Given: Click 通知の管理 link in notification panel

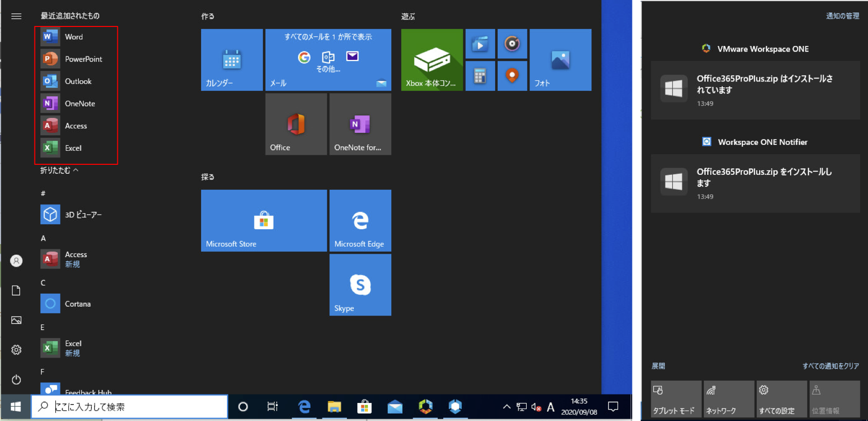Looking at the screenshot, I should 843,16.
